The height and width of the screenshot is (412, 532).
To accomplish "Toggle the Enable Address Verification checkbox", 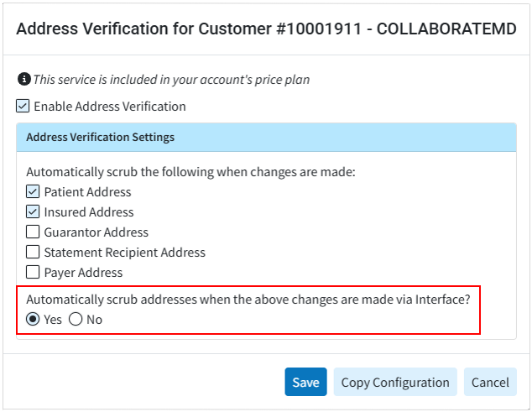I will coord(23,107).
